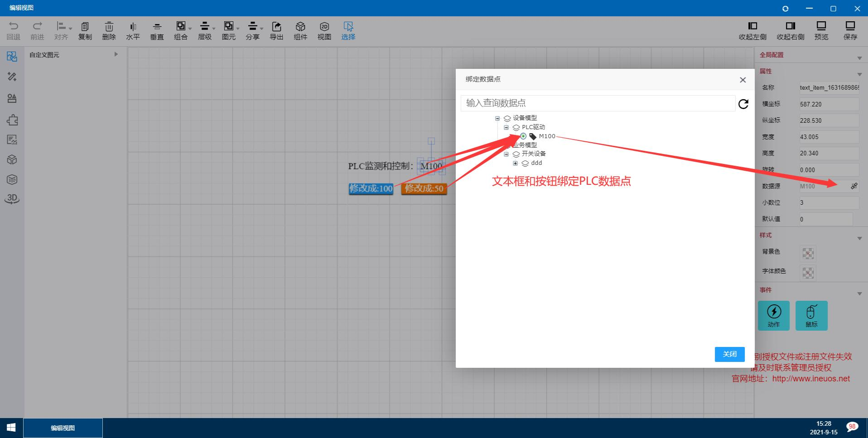Click the 默认值 field showing 0
The image size is (868, 438).
tap(826, 219)
